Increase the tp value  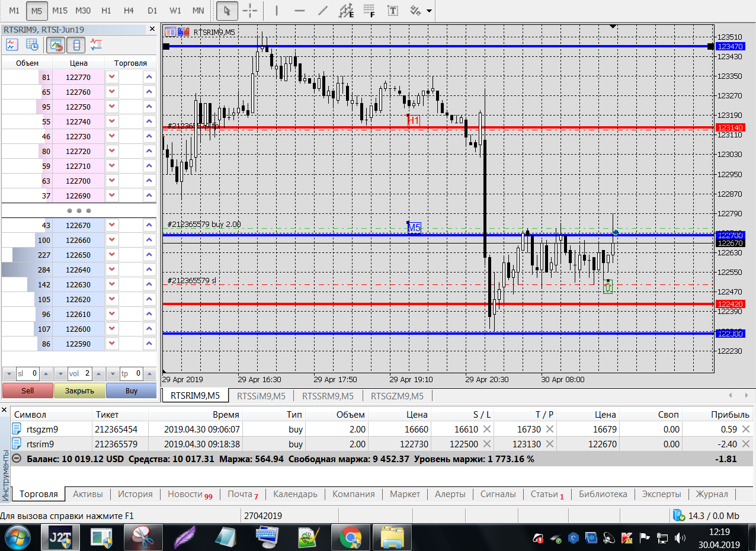point(150,374)
